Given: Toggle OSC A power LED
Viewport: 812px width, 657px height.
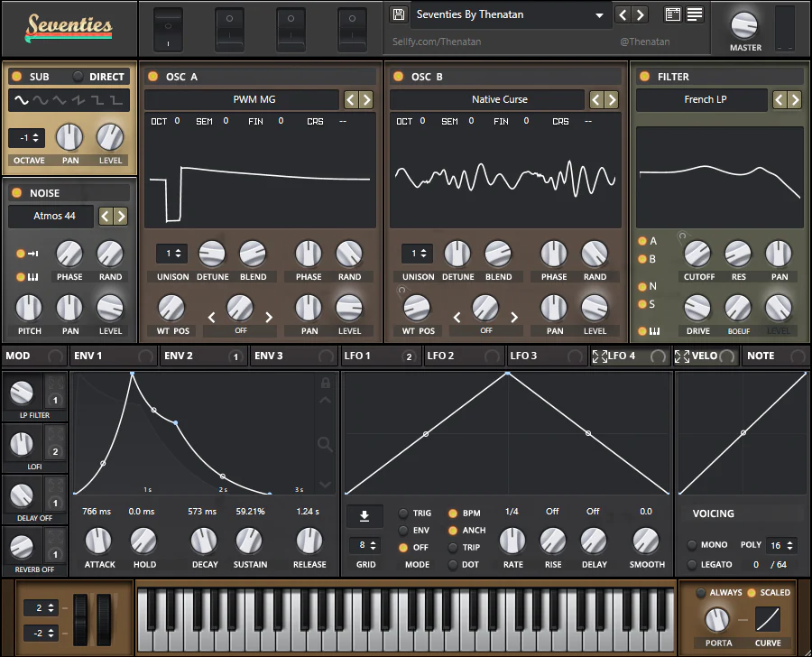Looking at the screenshot, I should tap(152, 77).
